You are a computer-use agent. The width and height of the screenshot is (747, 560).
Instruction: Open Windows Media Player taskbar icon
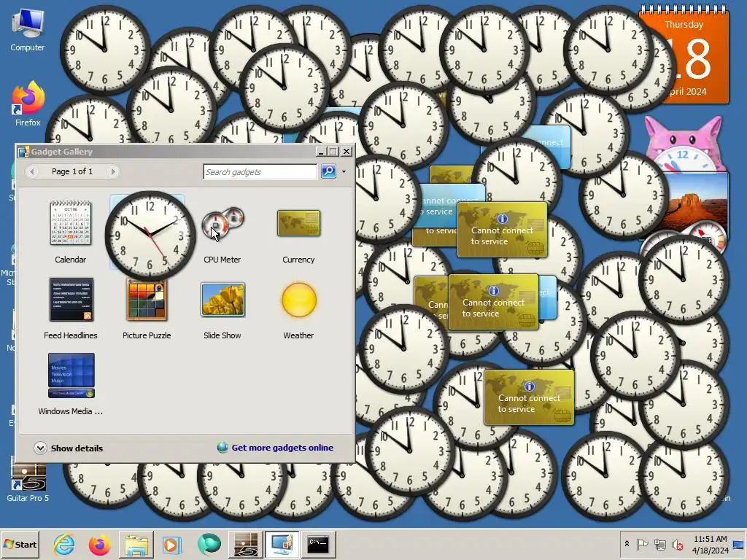[172, 544]
